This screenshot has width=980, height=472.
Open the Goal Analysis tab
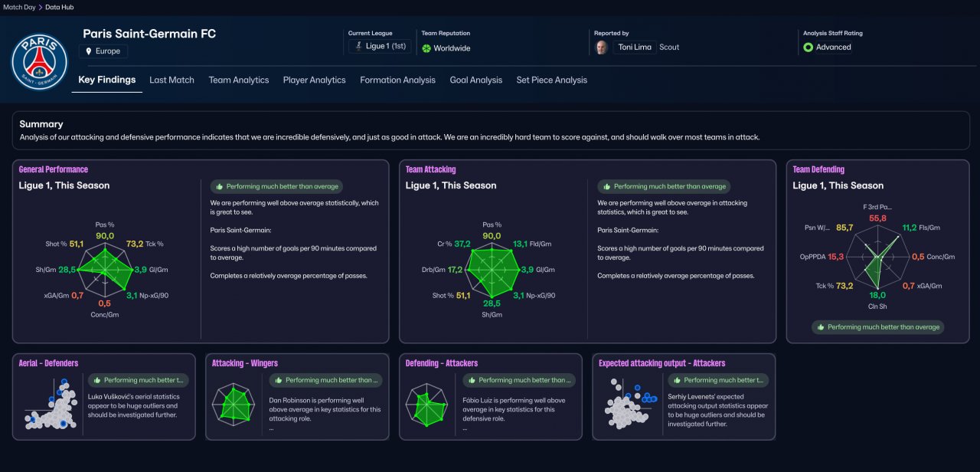[x=476, y=80]
